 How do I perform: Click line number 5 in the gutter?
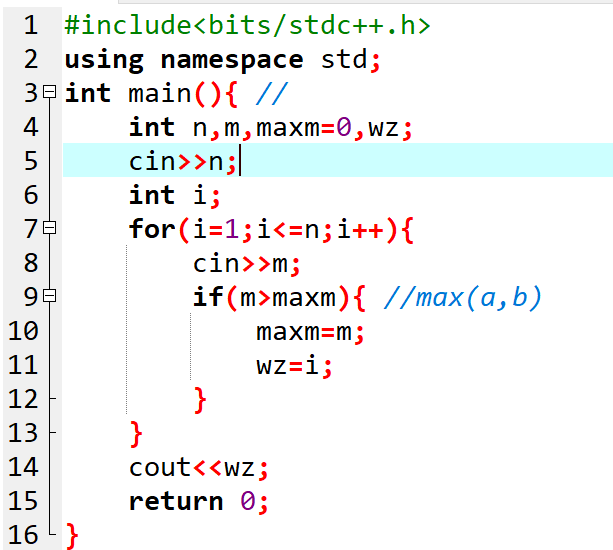click(x=30, y=161)
